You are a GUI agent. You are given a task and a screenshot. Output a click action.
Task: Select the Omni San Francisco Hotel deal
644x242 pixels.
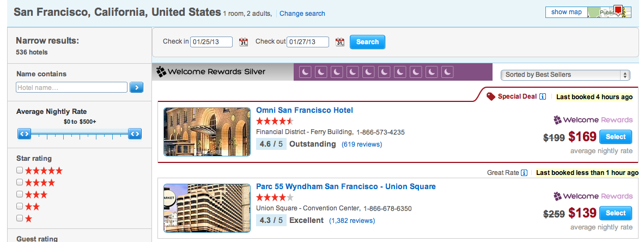pos(616,137)
